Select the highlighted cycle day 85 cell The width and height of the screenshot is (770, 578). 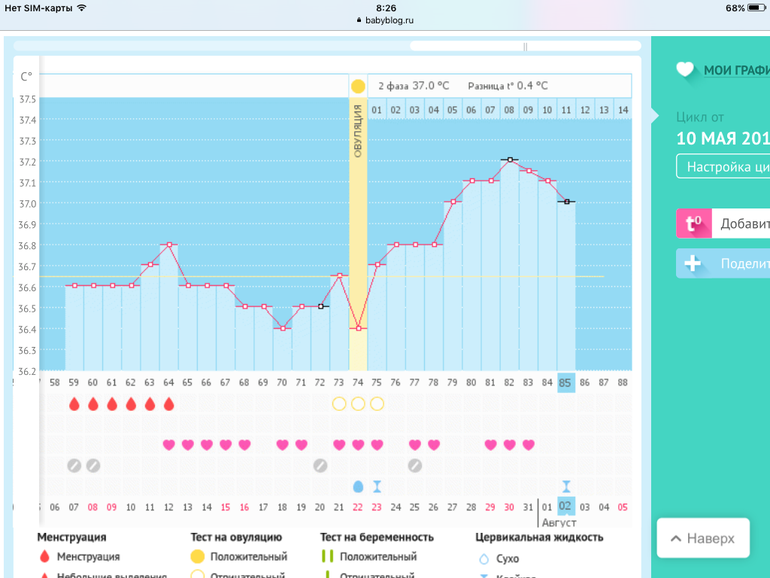(x=566, y=382)
